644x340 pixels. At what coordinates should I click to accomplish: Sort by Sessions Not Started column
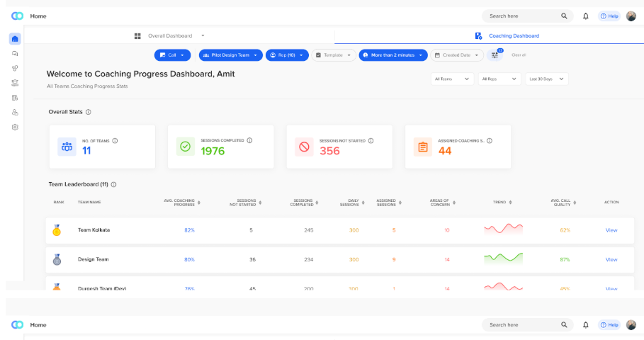[260, 203]
